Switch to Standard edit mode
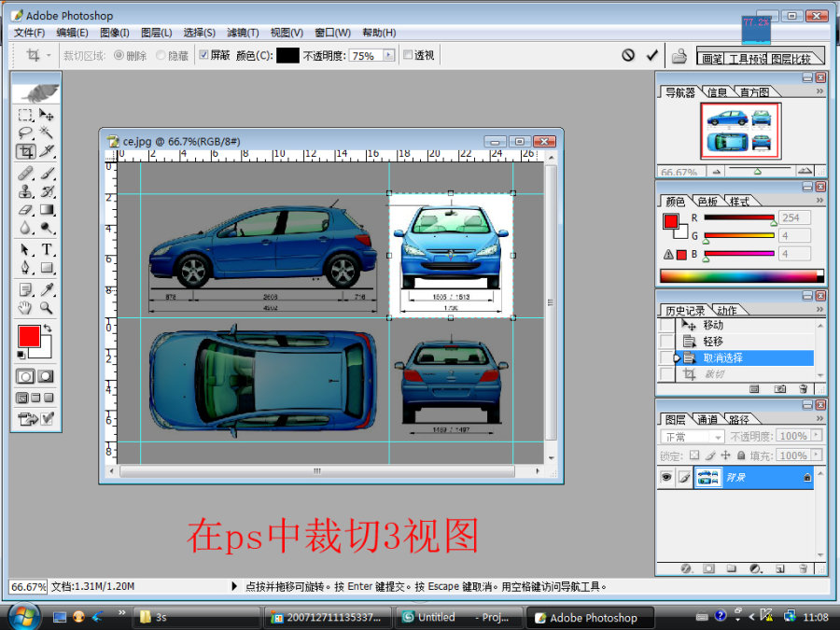The height and width of the screenshot is (630, 840). [25, 376]
